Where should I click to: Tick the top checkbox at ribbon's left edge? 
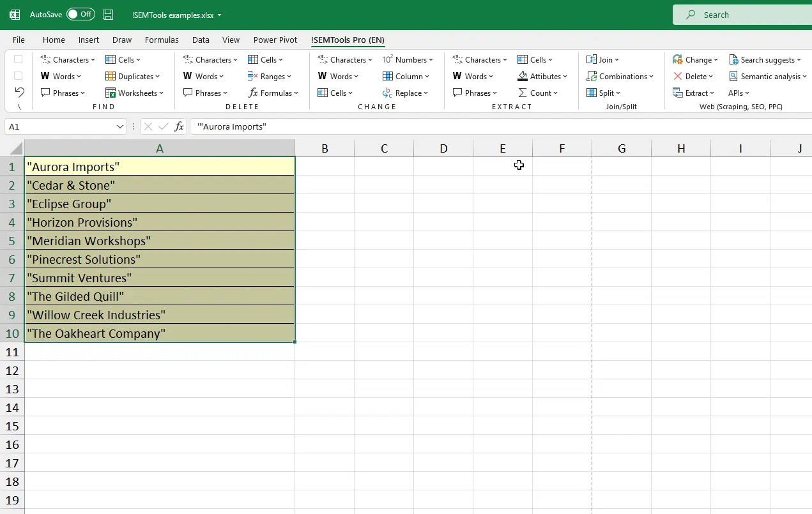coord(19,59)
